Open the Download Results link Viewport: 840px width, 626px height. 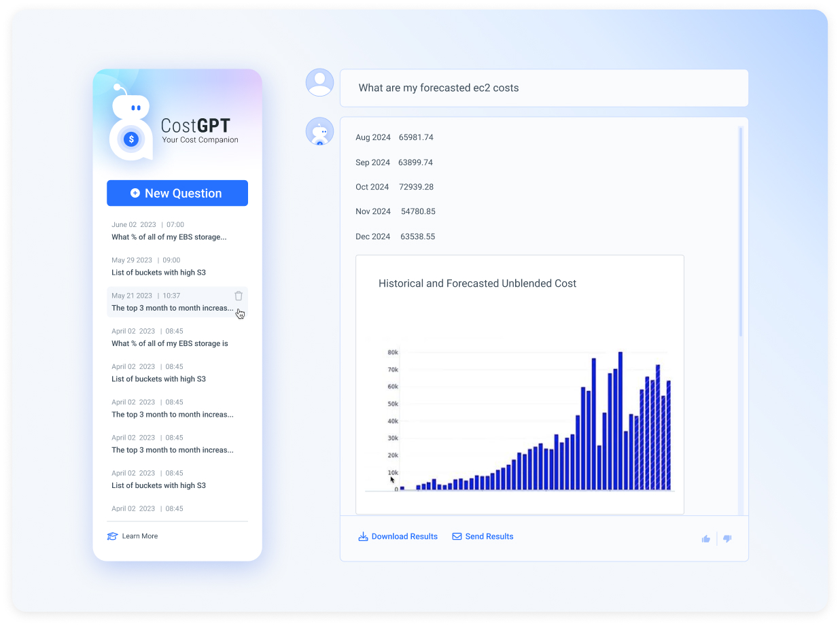pyautogui.click(x=404, y=536)
